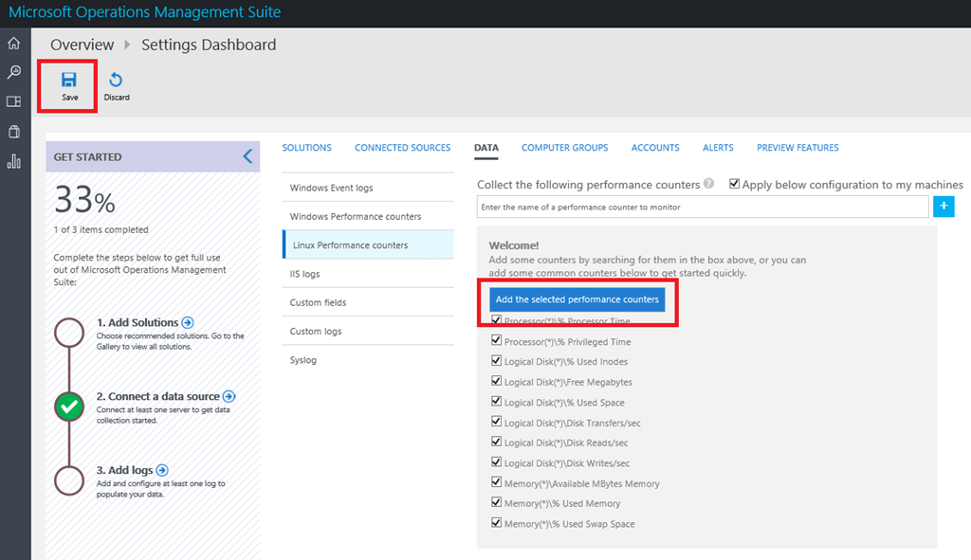Image resolution: width=971 pixels, height=560 pixels.
Task: Open the Home icon in sidebar
Action: [13, 44]
